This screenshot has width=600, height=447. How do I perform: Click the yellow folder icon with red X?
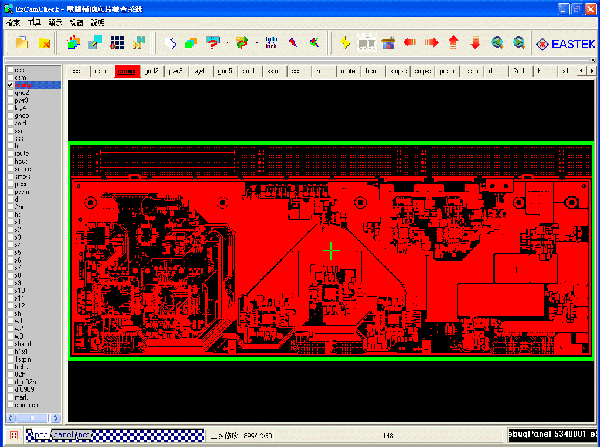(x=44, y=42)
